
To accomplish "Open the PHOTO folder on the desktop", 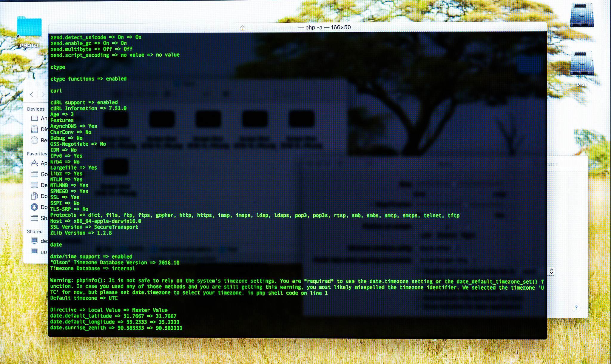I will tap(29, 26).
